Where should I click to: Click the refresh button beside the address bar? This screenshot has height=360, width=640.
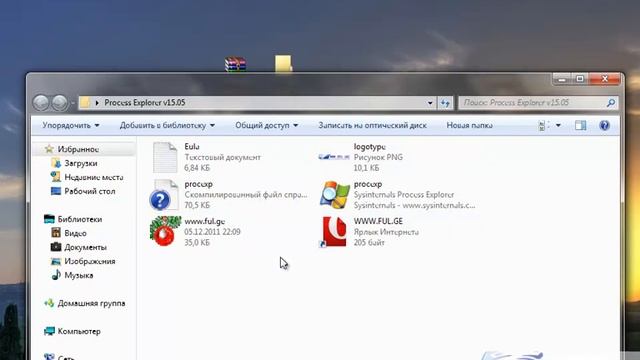[445, 103]
